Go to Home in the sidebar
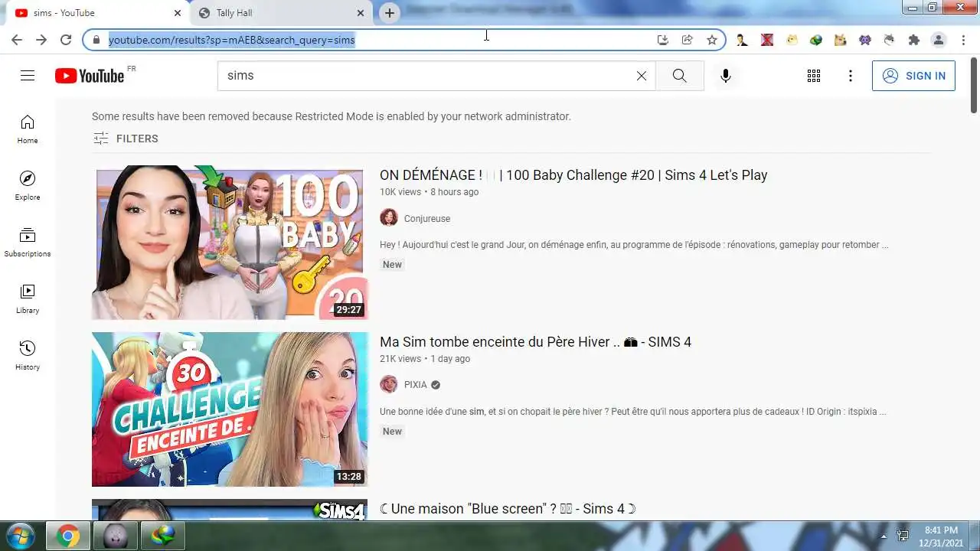Image resolution: width=980 pixels, height=551 pixels. [x=28, y=129]
